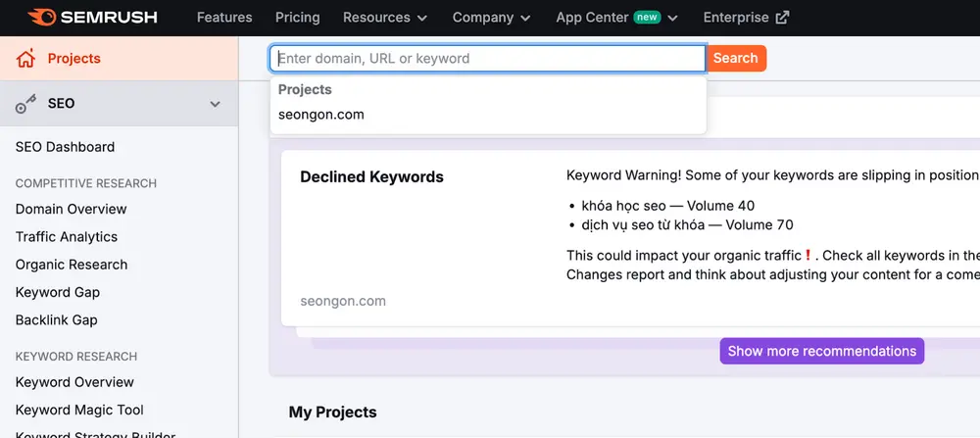Click the KEYWORD RESEARCH section label
This screenshot has width=980, height=438.
pos(76,357)
